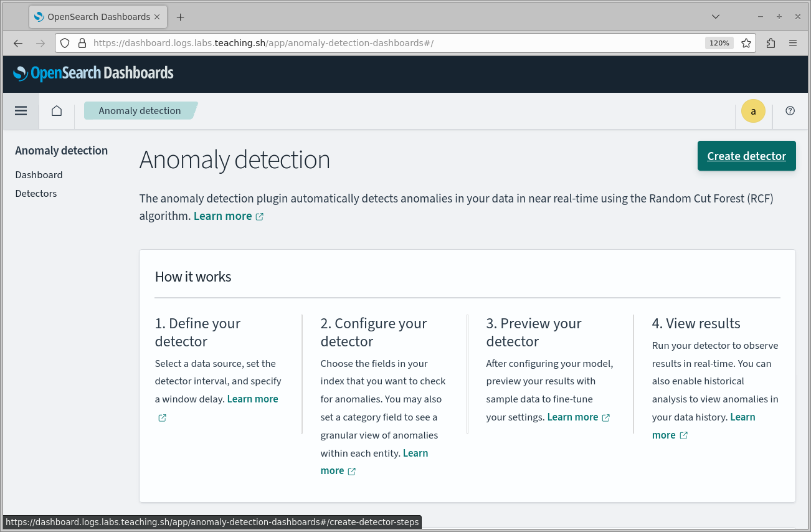Image resolution: width=811 pixels, height=532 pixels.
Task: Open Firefox application menu
Action: coord(793,43)
